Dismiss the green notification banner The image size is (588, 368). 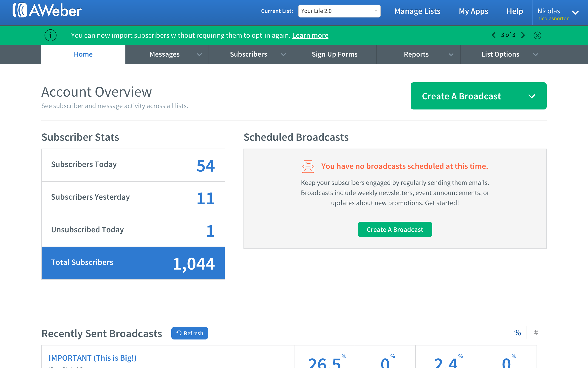coord(537,35)
